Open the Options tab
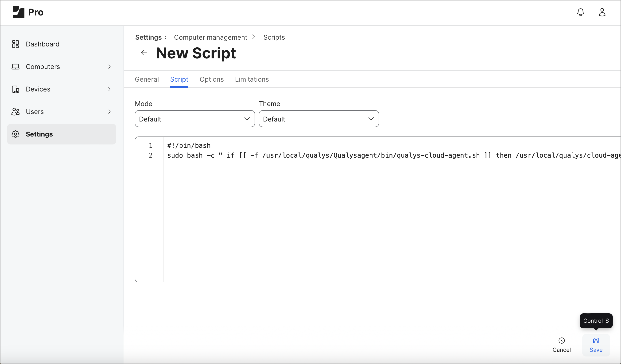This screenshot has height=364, width=621. tap(211, 79)
